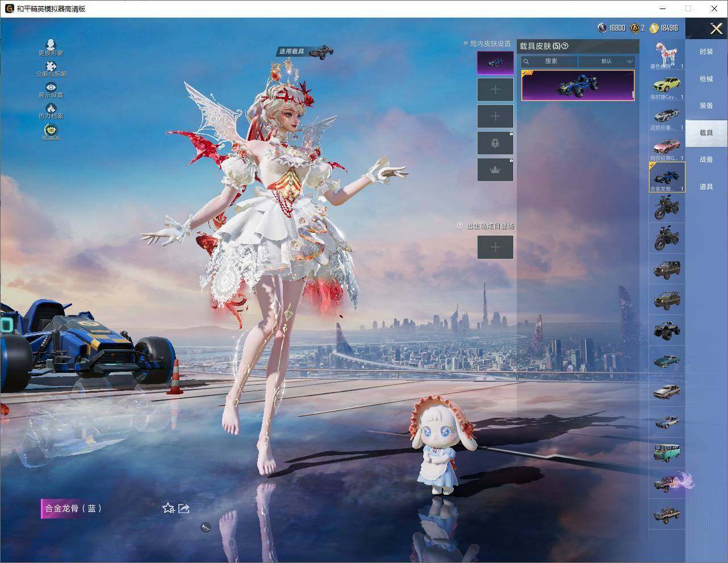The image size is (728, 563).
Task: Click the 适用载具 label
Action: pos(291,52)
